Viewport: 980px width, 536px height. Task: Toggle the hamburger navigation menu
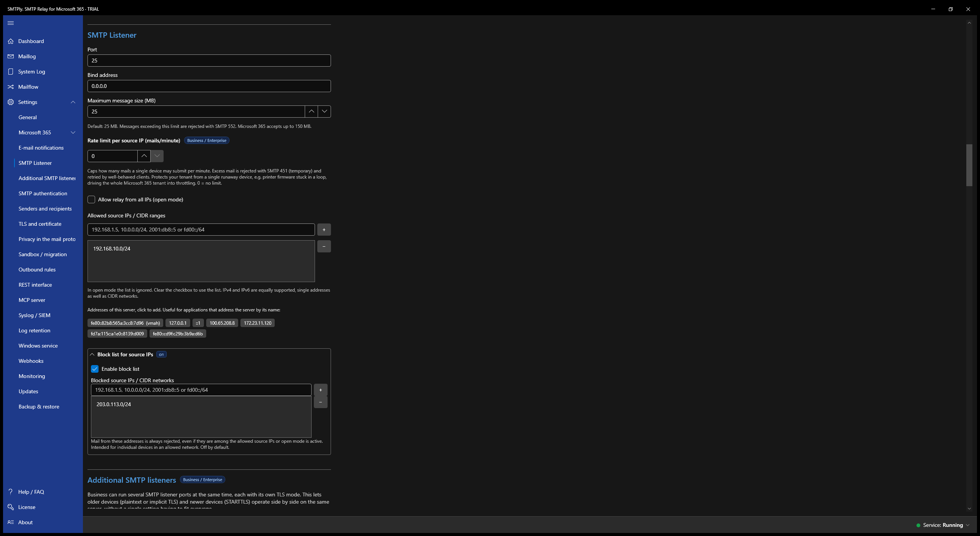point(11,23)
